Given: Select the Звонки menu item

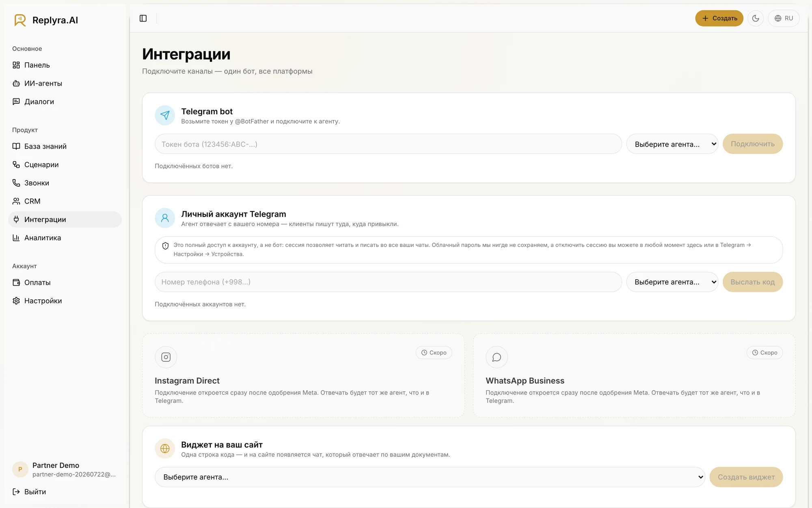Looking at the screenshot, I should coord(65,183).
